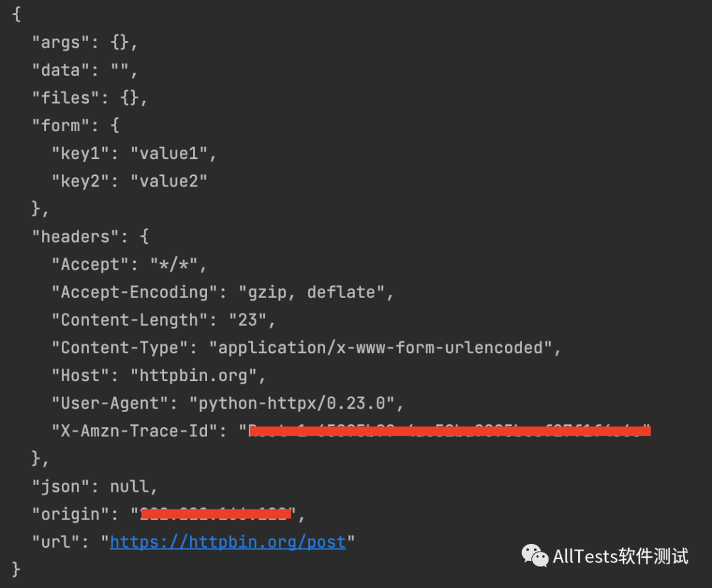Click the "value2" string
The width and height of the screenshot is (712, 588).
point(169,181)
